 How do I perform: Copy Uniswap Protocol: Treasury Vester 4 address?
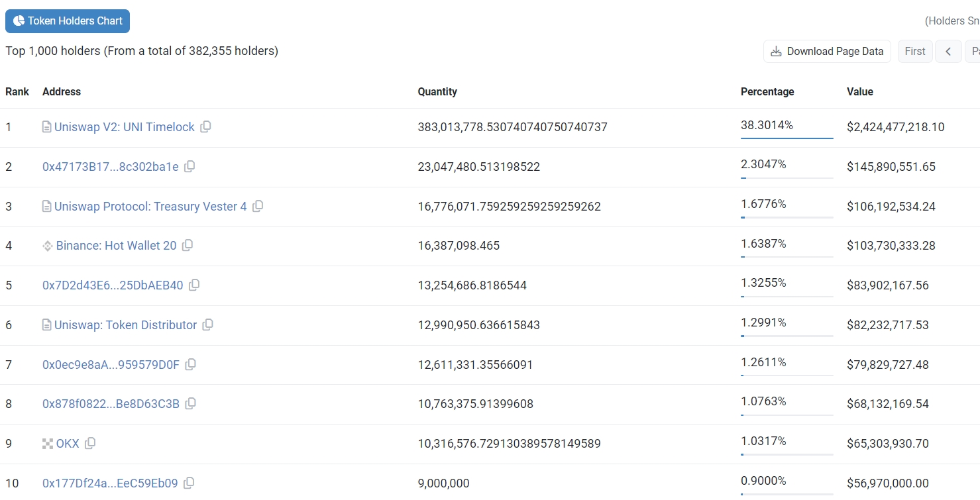[x=258, y=206]
